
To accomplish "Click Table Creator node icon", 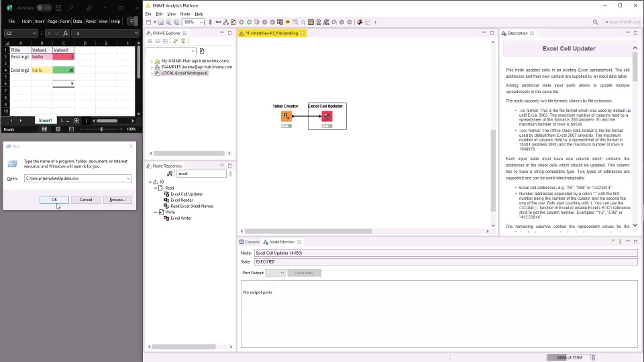I will (x=286, y=116).
